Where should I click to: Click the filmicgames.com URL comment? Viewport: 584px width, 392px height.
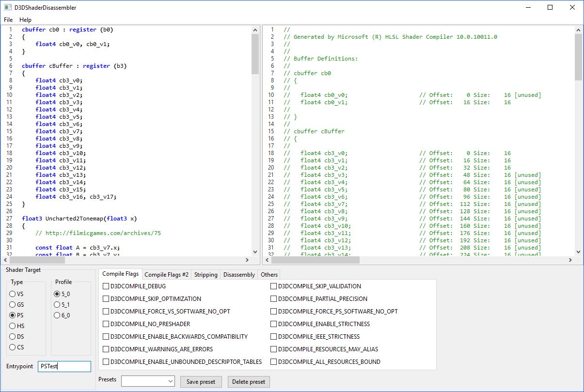pos(98,233)
